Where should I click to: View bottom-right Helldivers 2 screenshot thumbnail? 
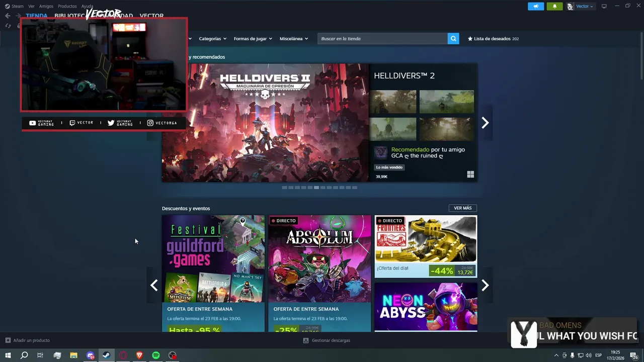pyautogui.click(x=447, y=129)
